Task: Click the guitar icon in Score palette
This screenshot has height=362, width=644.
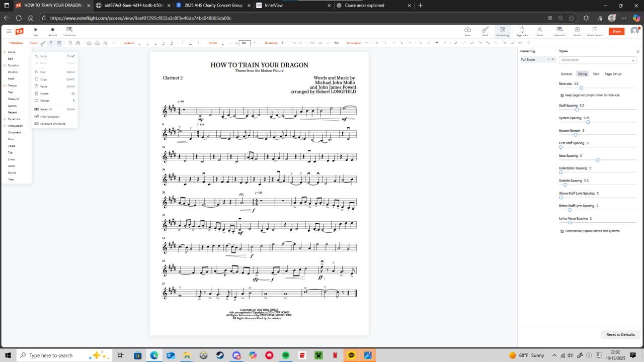Action: (43, 43)
